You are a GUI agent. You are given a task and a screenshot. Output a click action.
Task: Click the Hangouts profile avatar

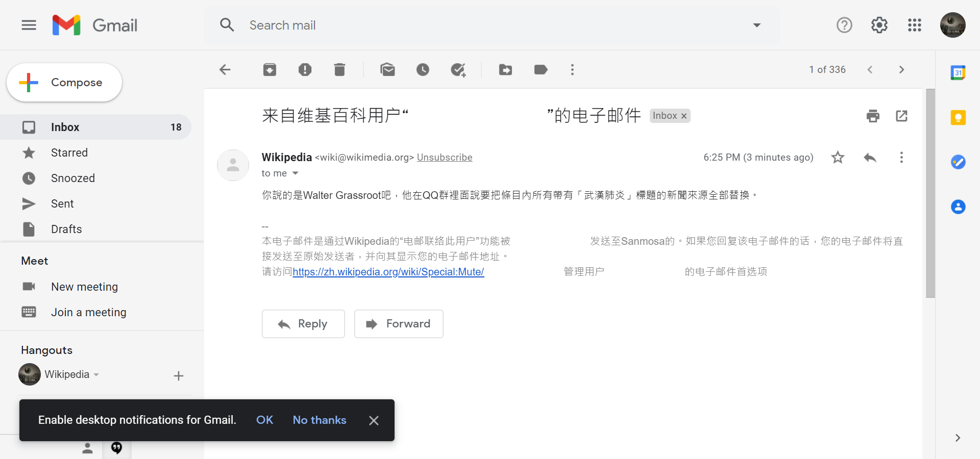(30, 374)
